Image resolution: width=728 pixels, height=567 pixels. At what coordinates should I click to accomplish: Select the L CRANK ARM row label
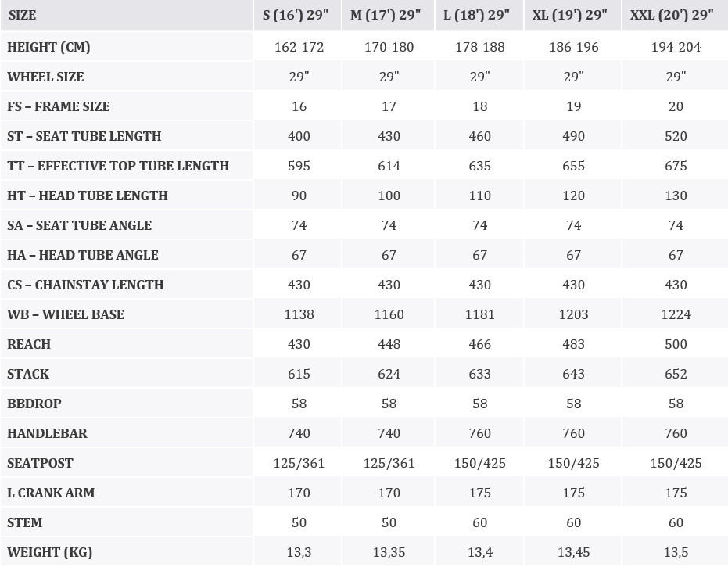(x=51, y=493)
